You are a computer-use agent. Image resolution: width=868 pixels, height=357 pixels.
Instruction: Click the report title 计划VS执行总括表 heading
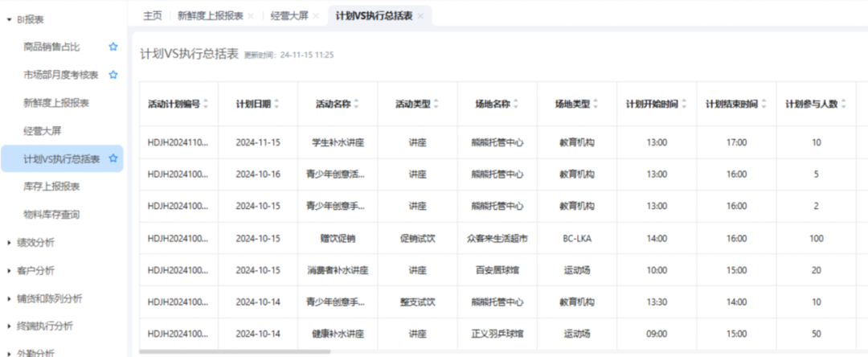click(x=190, y=54)
